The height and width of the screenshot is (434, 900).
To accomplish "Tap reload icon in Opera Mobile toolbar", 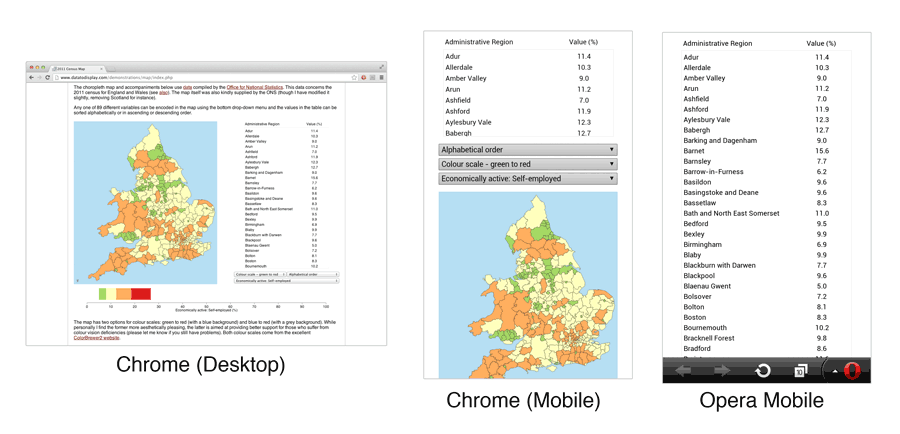I will click(x=762, y=371).
